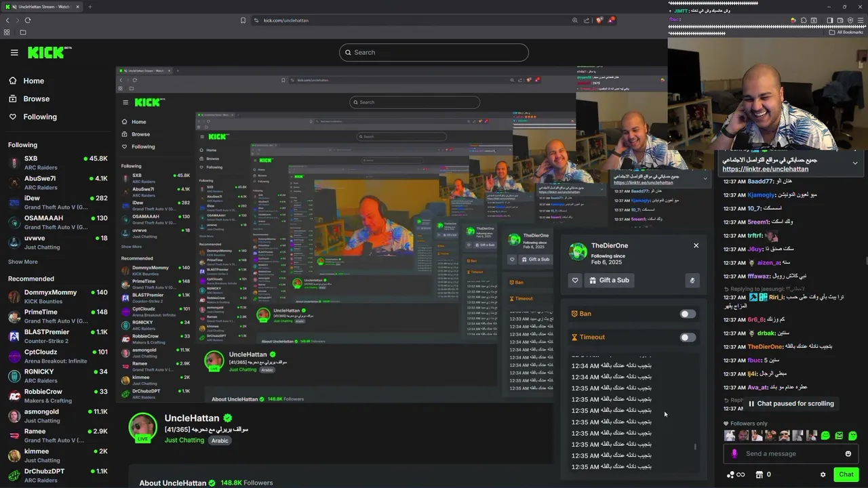Click the message history scrollbar in TheDierOne card
Screen dimensions: 868x488
click(694, 447)
